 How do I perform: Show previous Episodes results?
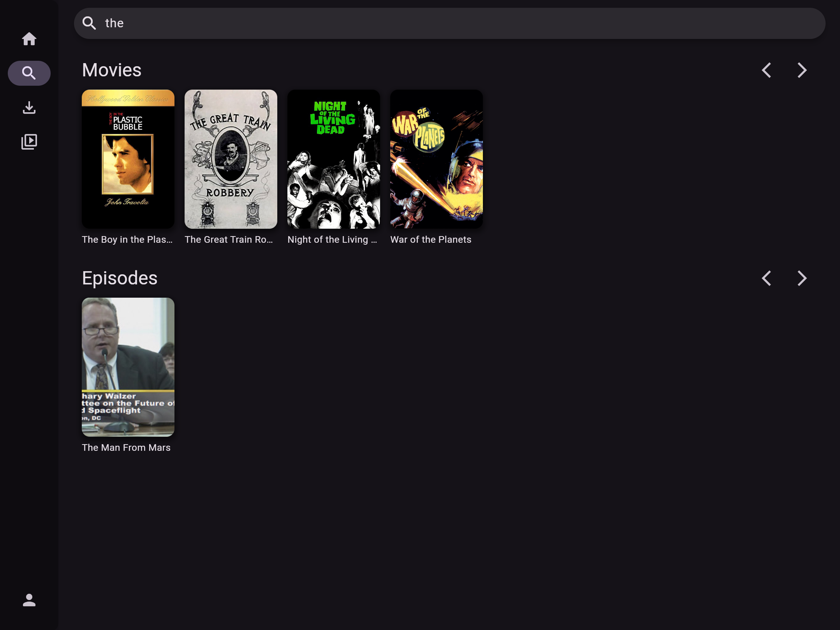[x=766, y=278]
